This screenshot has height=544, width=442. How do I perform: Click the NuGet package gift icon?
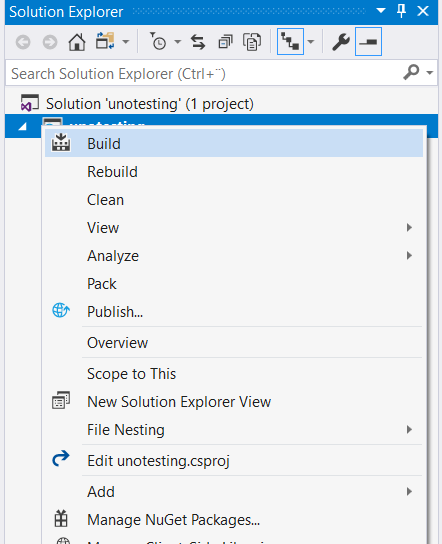(x=61, y=518)
